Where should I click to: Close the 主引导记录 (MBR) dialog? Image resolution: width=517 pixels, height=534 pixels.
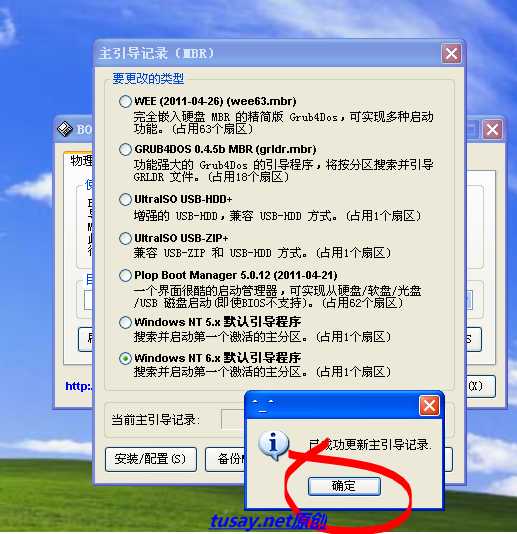coord(452,53)
